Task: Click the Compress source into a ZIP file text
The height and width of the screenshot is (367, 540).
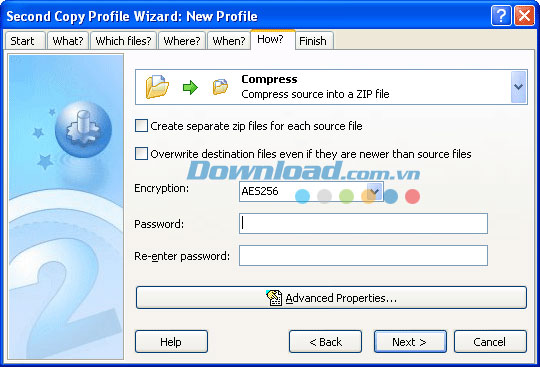Action: tap(315, 94)
